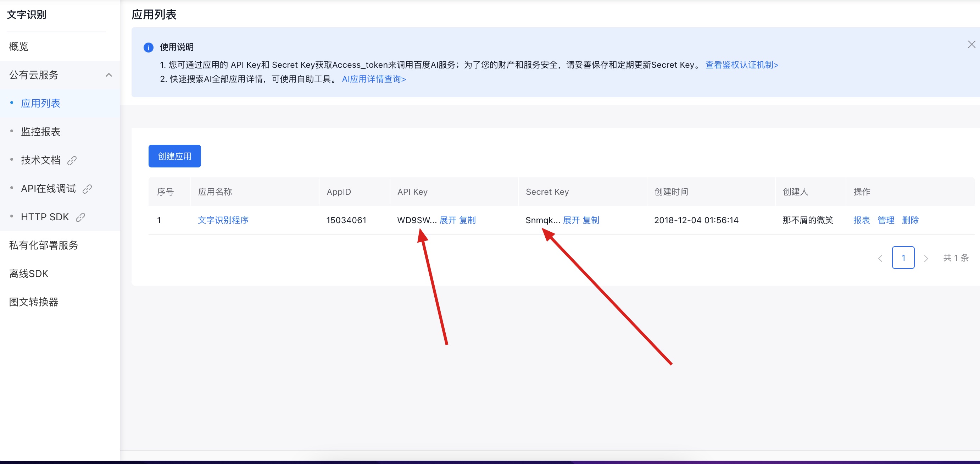980x464 pixels.
Task: Click the link icon next to API在线调试
Action: click(x=87, y=189)
